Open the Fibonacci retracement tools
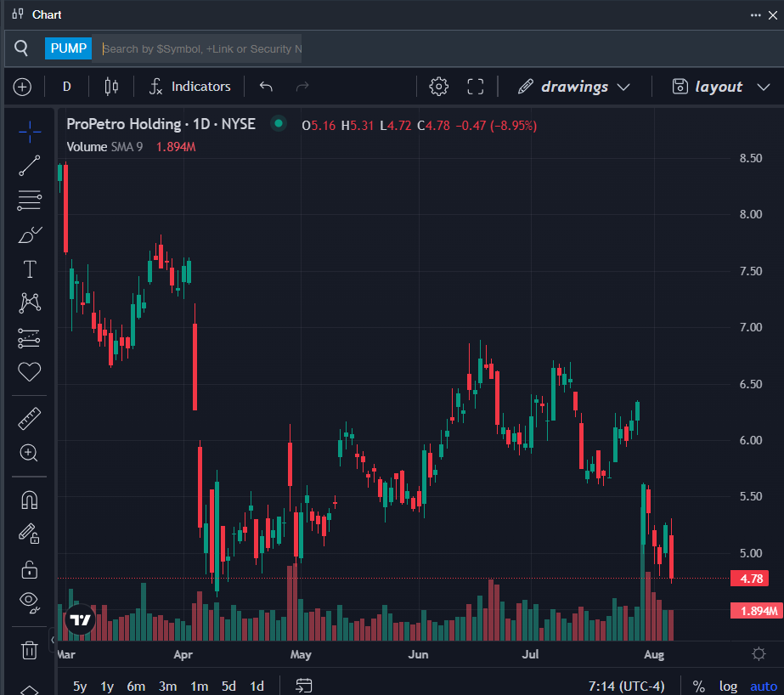Screen dimensions: 784x695 (30, 200)
